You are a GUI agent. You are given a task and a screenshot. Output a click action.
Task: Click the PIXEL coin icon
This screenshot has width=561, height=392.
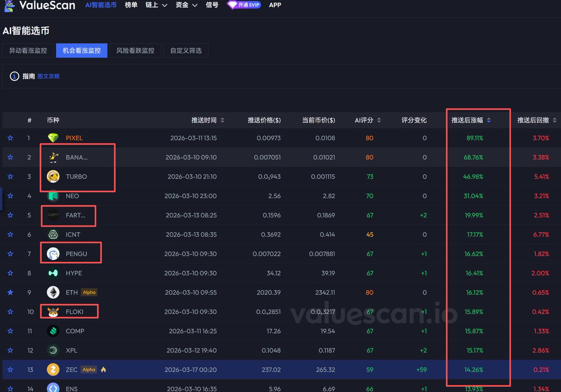[53, 138]
